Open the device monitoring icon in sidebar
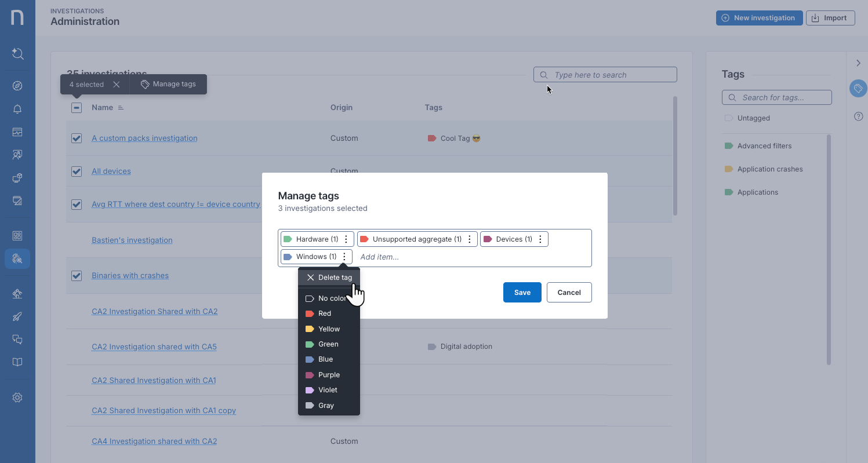868x463 pixels. [17, 178]
